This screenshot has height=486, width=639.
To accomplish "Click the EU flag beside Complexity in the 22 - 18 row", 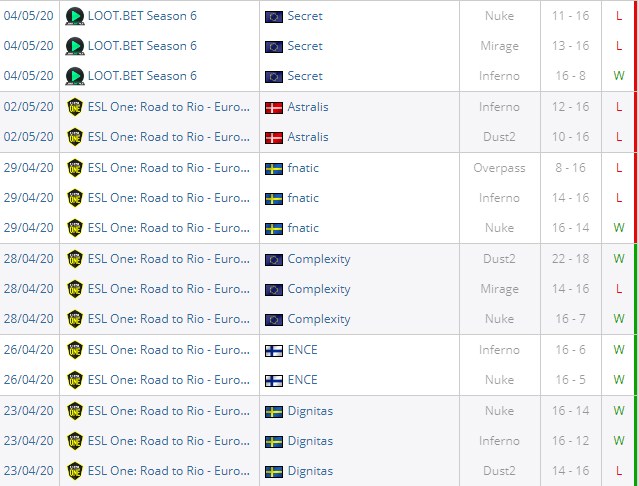I will point(273,259).
